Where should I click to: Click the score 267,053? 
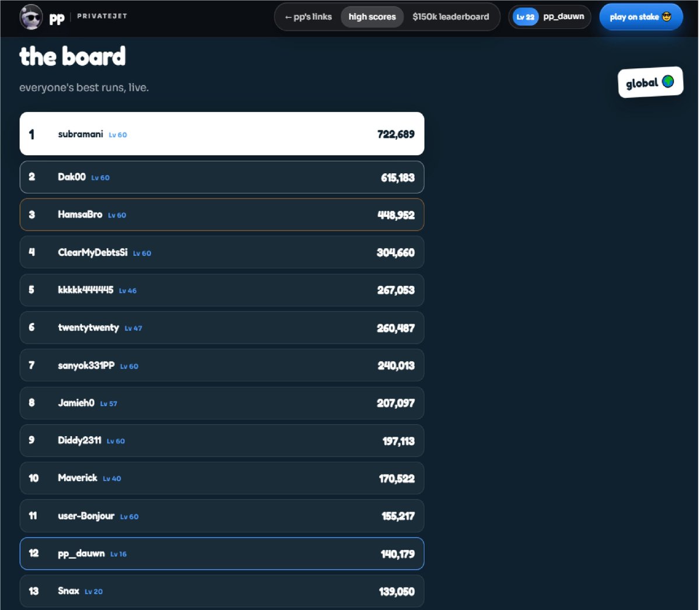396,290
